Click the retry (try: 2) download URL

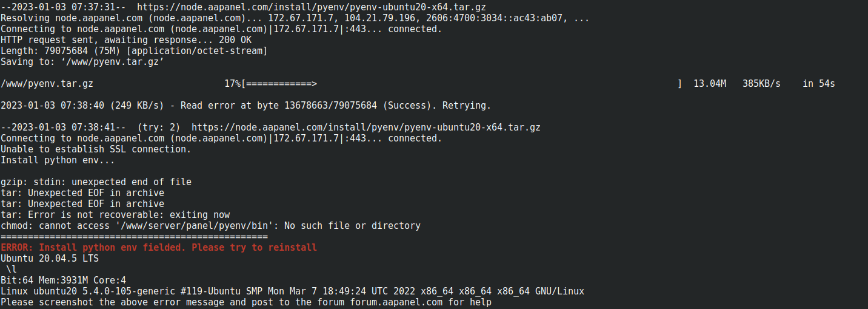(x=366, y=127)
